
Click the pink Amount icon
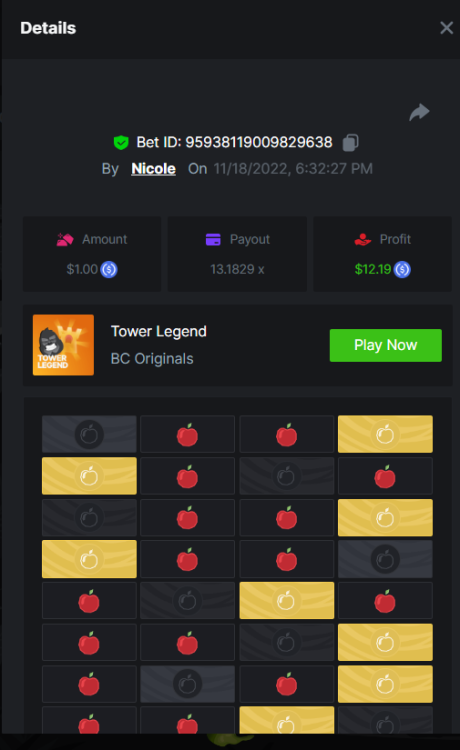tap(65, 239)
